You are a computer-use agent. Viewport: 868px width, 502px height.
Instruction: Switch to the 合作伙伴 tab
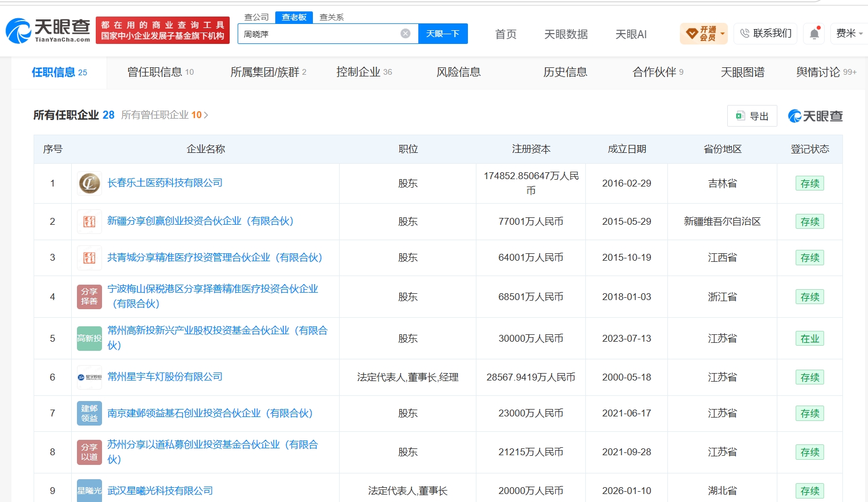pyautogui.click(x=658, y=72)
